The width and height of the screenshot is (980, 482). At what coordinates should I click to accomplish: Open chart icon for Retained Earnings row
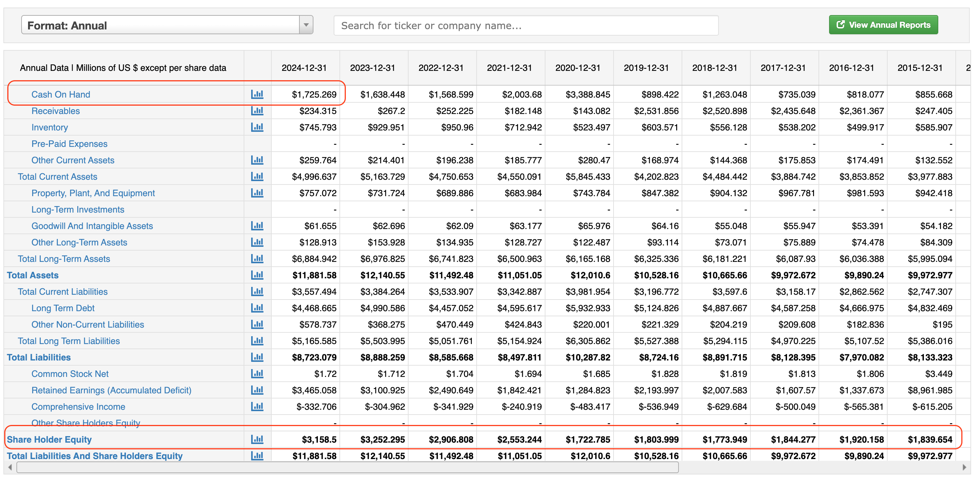(x=257, y=390)
